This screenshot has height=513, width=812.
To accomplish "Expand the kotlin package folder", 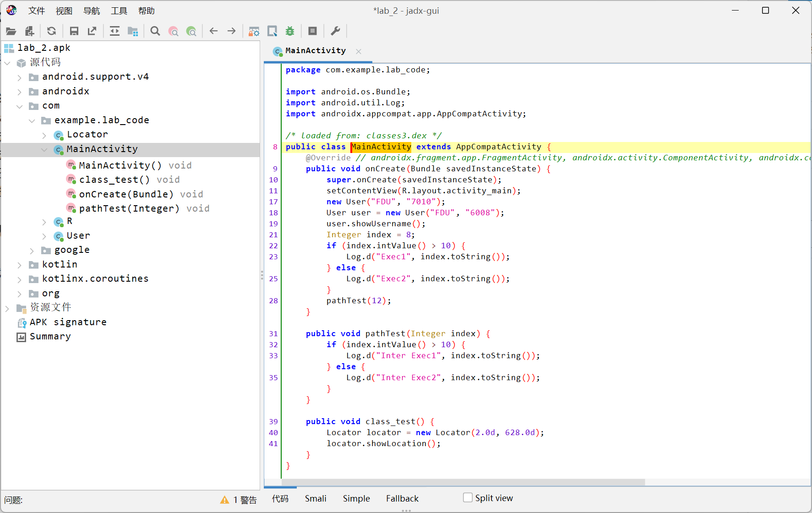I will point(19,265).
